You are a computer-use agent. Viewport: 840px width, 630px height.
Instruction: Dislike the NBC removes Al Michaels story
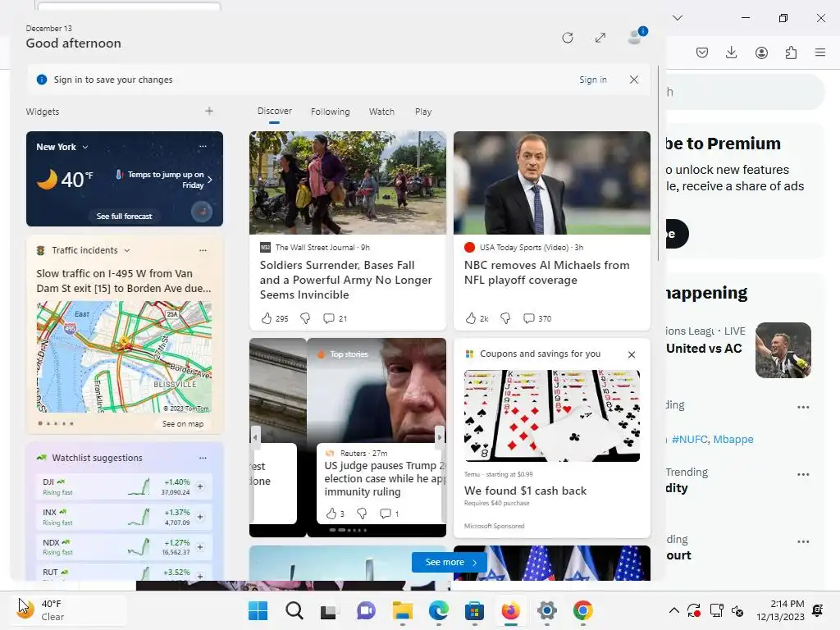505,318
